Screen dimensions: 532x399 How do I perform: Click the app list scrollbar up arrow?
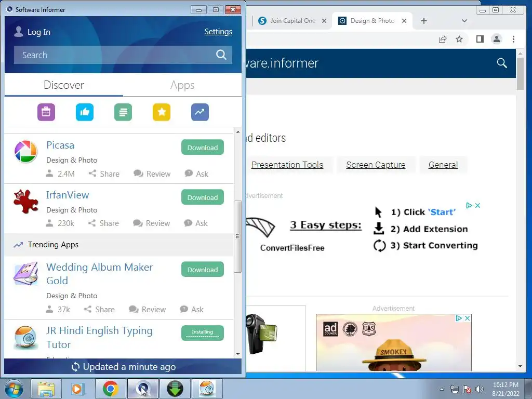(238, 132)
